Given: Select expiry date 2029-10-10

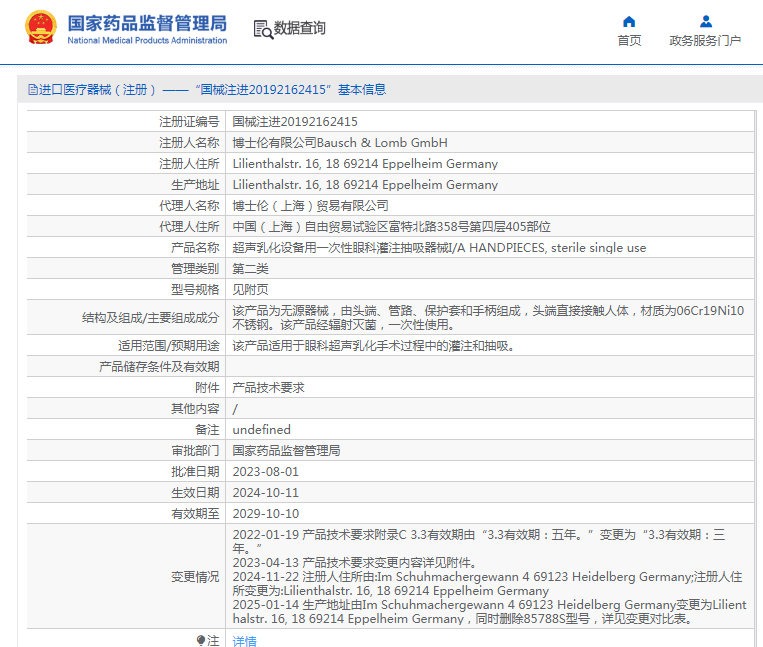Looking at the screenshot, I should pos(266,514).
